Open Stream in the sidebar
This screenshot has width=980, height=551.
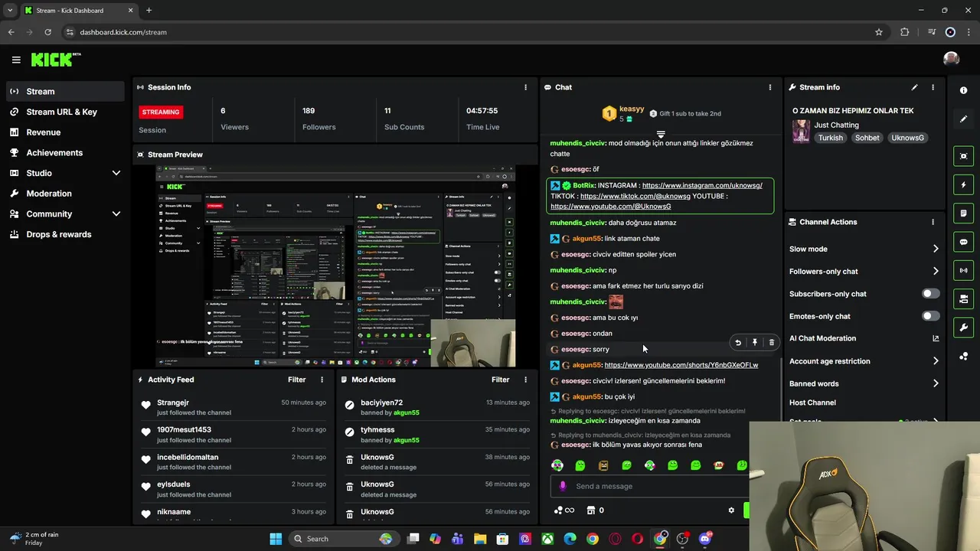(64, 91)
